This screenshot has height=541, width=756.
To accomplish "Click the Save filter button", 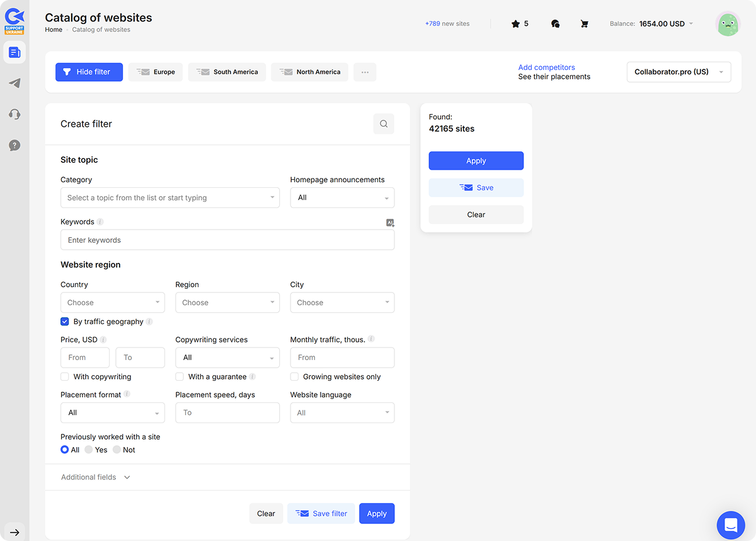I will [x=321, y=513].
